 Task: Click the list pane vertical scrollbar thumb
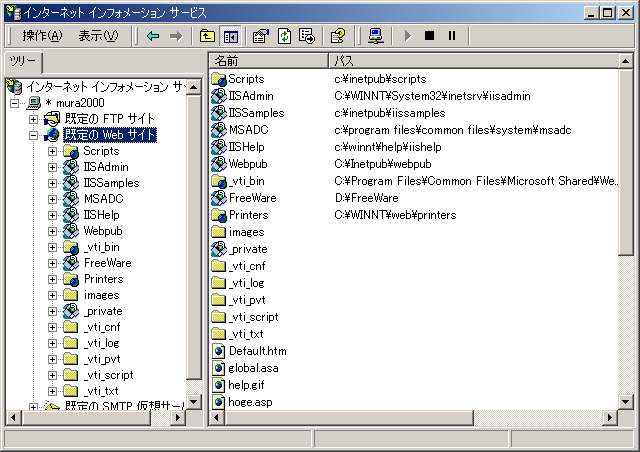coord(626,162)
